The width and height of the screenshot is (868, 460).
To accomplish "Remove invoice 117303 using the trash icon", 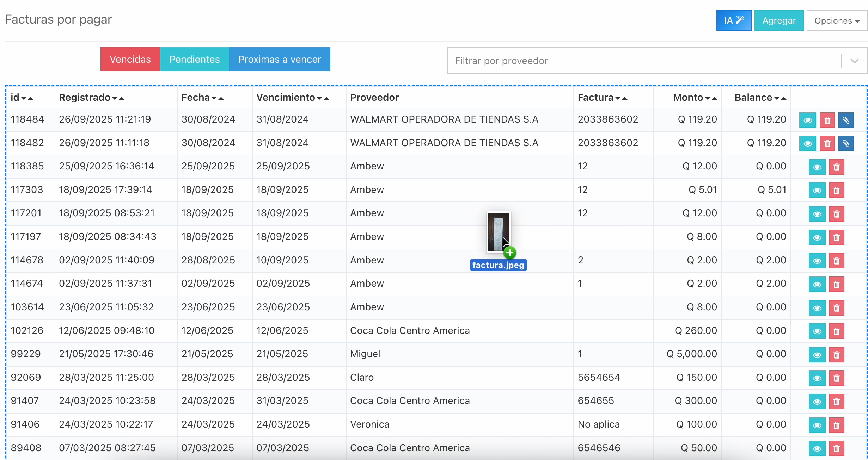I will 837,191.
